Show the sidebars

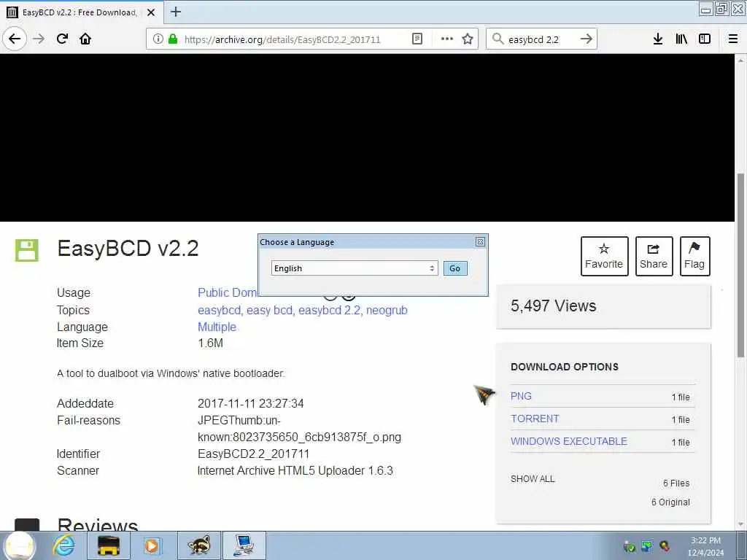[x=705, y=39]
